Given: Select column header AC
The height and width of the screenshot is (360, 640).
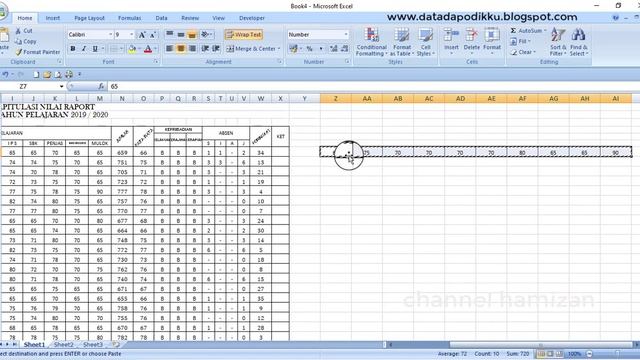Looking at the screenshot, I should (429, 98).
